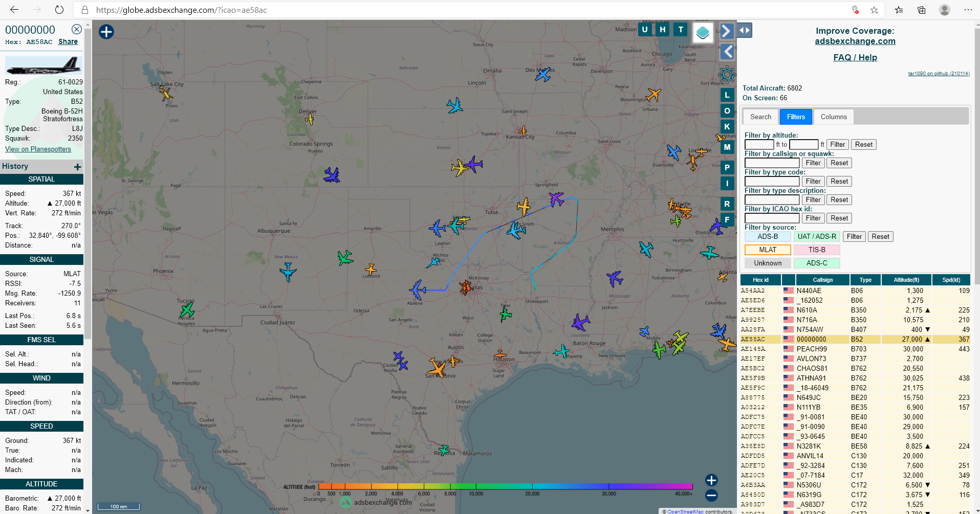The width and height of the screenshot is (980, 514).
Task: Switch to the Search tab
Action: click(x=760, y=117)
